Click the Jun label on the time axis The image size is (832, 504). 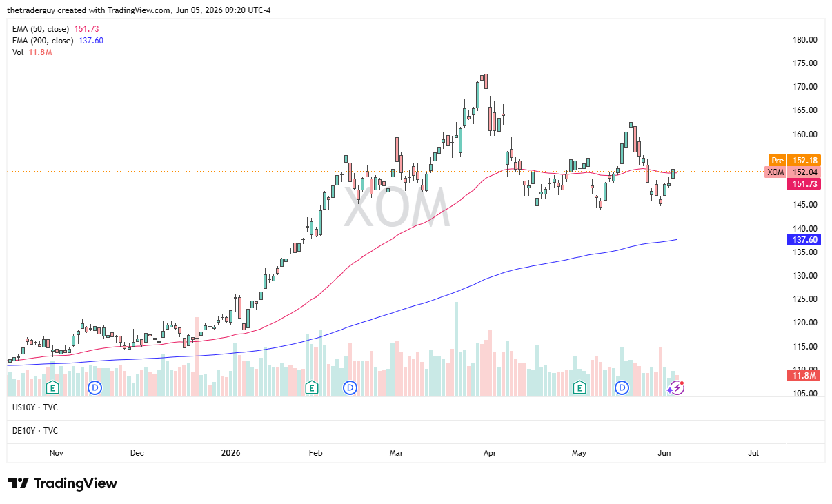pyautogui.click(x=664, y=453)
